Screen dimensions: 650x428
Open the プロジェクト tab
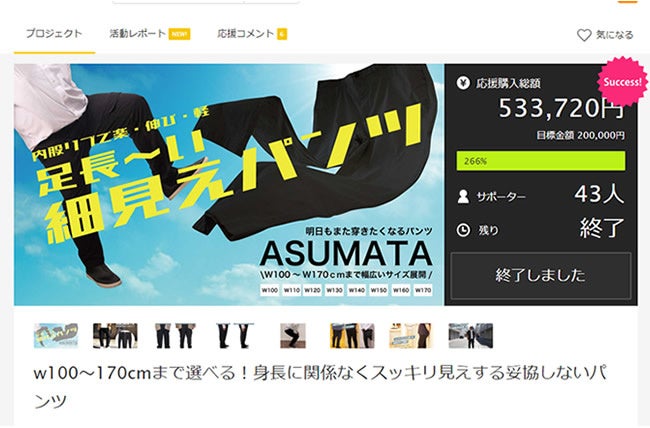point(54,34)
